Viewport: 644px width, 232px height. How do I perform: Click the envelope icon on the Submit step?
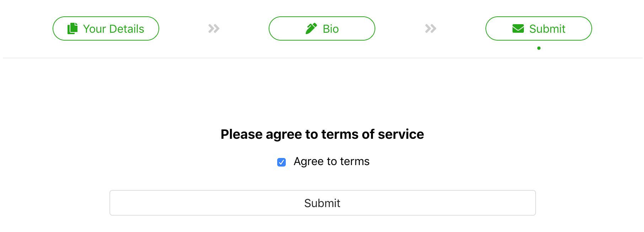point(518,28)
